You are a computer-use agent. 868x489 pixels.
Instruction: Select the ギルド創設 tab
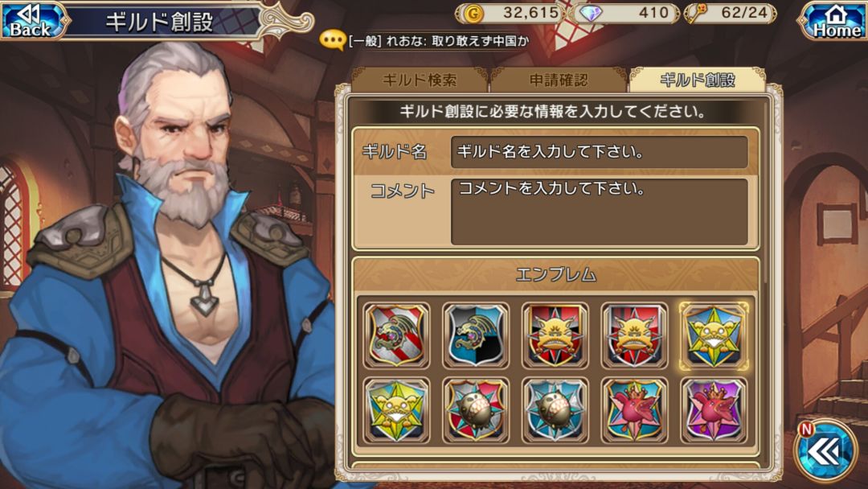698,80
